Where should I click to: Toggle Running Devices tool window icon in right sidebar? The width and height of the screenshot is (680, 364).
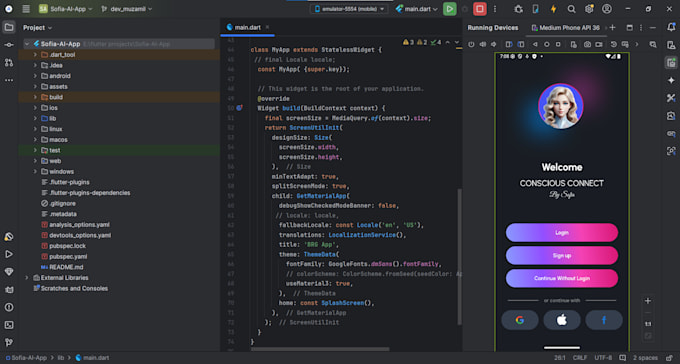(x=671, y=62)
